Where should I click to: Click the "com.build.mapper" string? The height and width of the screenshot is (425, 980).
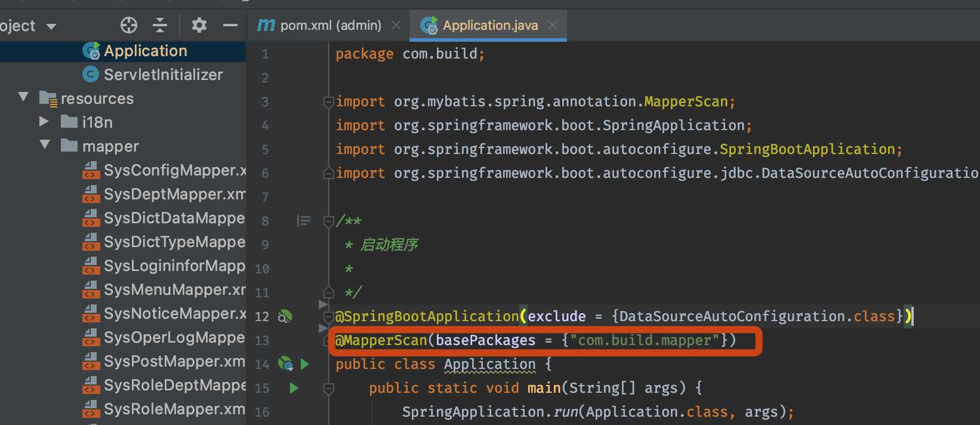(x=644, y=340)
